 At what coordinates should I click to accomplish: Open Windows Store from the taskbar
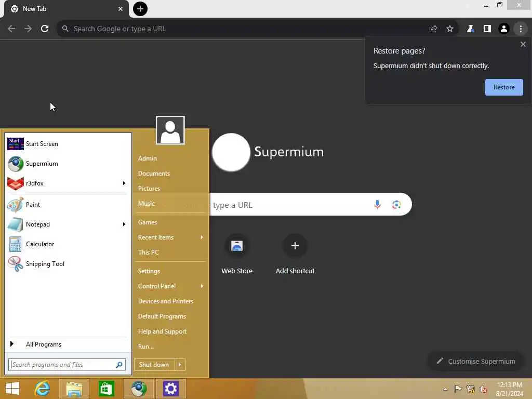tap(106, 389)
